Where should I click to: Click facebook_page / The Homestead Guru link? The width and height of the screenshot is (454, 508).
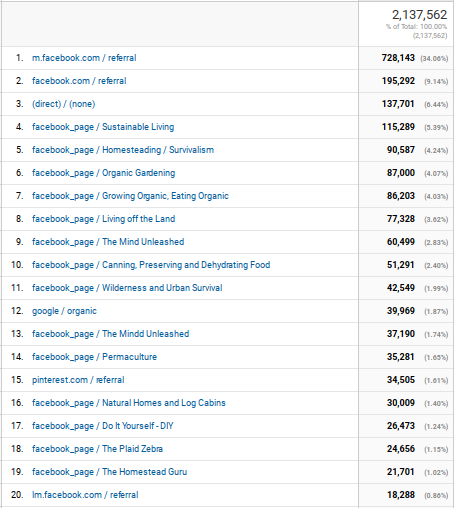tap(110, 472)
